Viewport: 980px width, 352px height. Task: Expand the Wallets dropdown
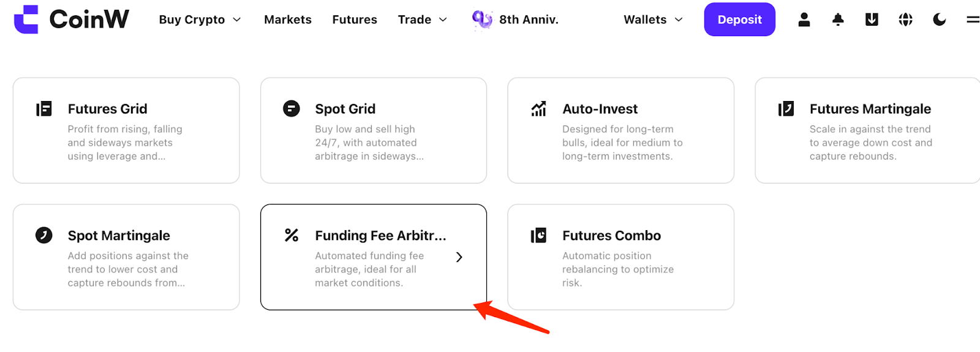pyautogui.click(x=653, y=20)
